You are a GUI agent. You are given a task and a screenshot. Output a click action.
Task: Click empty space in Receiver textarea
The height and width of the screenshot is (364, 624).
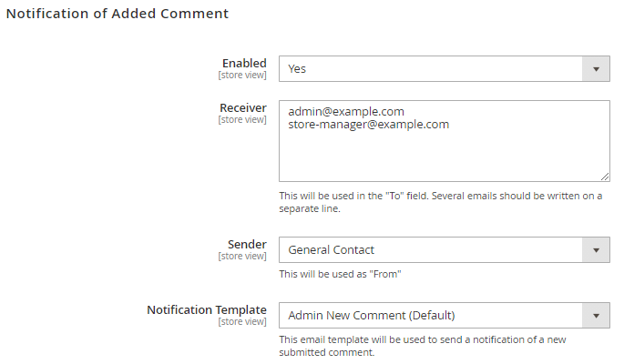click(x=443, y=157)
